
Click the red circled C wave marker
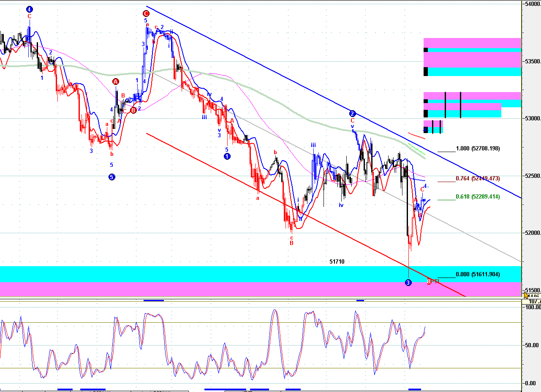[146, 13]
